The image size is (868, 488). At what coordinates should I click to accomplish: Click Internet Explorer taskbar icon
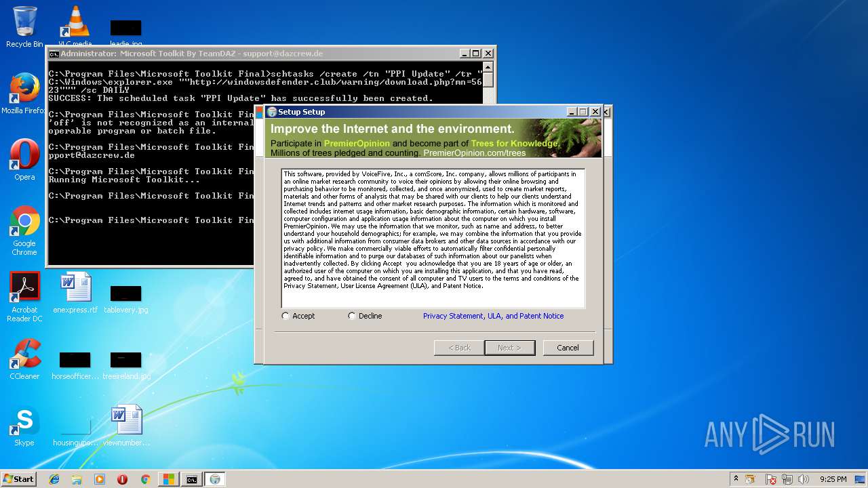pyautogui.click(x=54, y=479)
